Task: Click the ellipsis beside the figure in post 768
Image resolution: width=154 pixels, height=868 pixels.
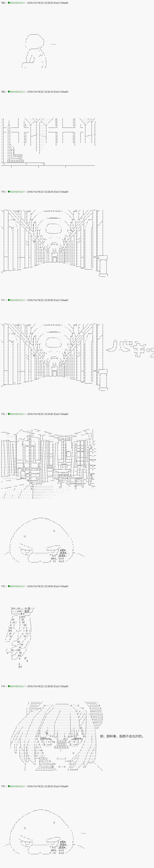Action: [53, 44]
